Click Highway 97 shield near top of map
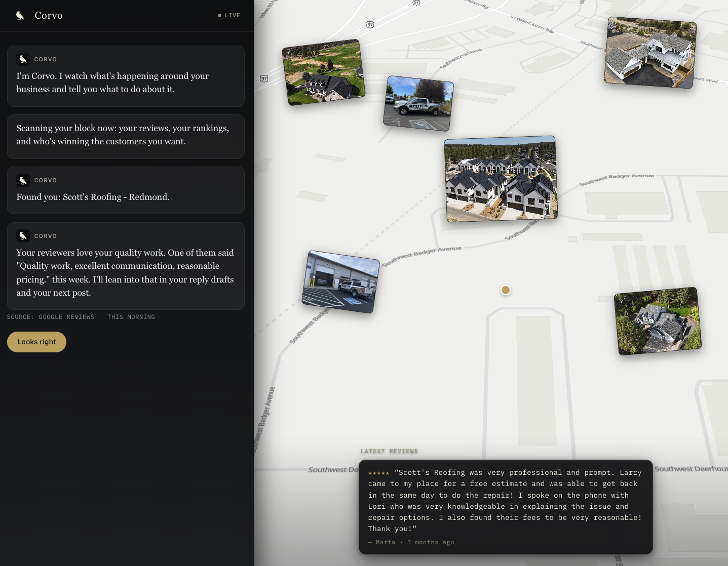 coord(370,24)
